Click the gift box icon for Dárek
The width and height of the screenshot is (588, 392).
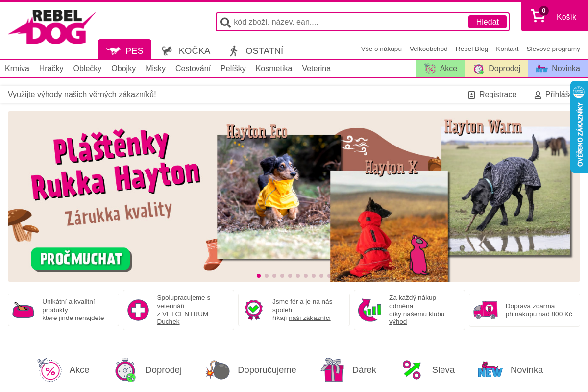[332, 370]
